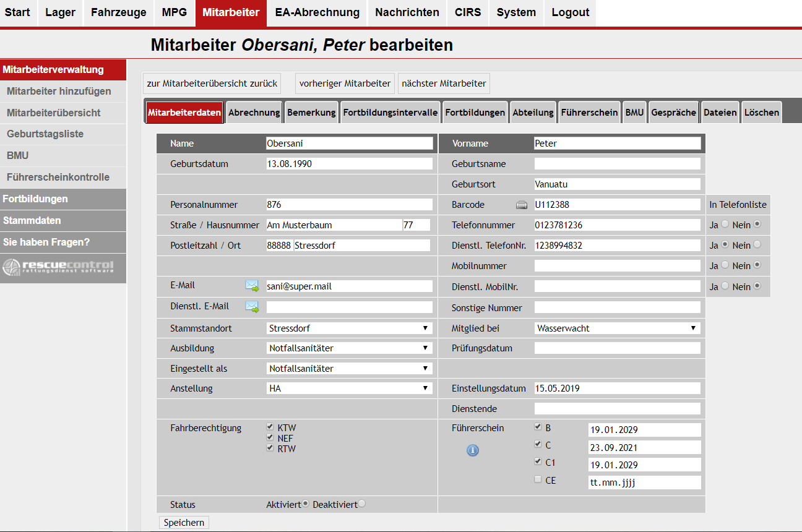Toggle the RTW Fahrberechtigung checkbox
This screenshot has height=532, width=802.
(270, 448)
